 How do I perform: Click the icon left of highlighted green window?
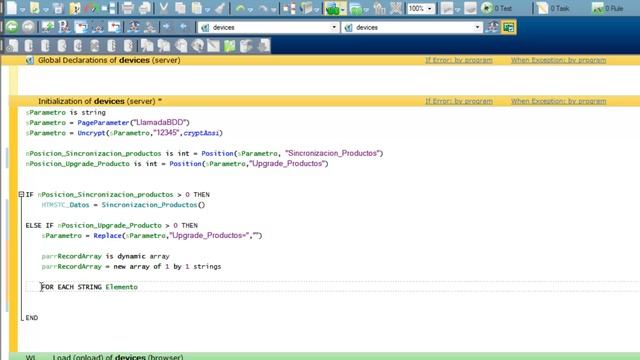coord(493,27)
